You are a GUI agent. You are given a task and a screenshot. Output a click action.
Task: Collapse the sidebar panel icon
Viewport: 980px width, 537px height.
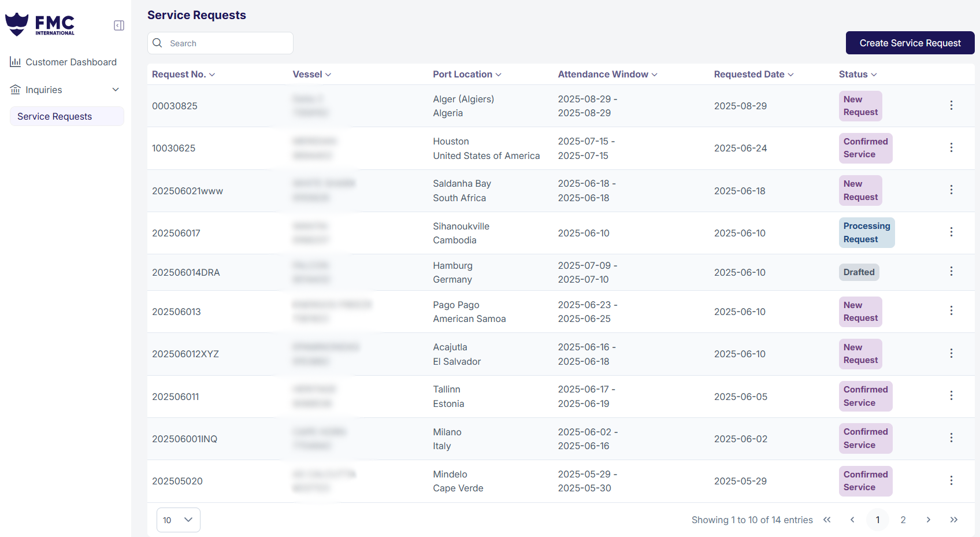(119, 25)
